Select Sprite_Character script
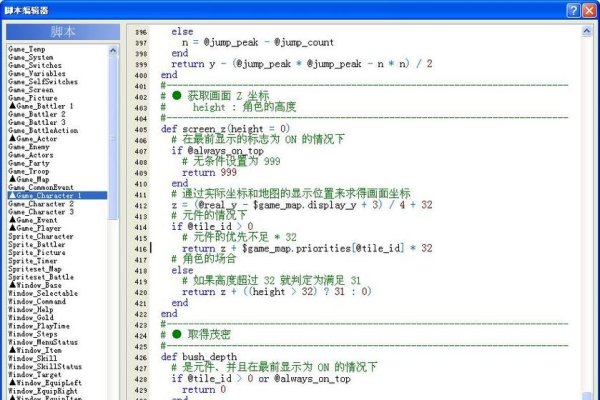The height and width of the screenshot is (400, 600). click(x=41, y=236)
